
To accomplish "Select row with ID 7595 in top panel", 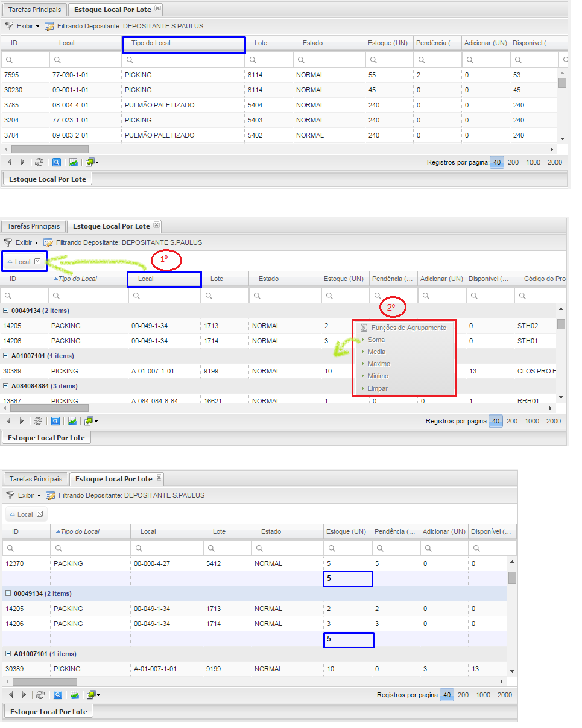I will [x=279, y=75].
